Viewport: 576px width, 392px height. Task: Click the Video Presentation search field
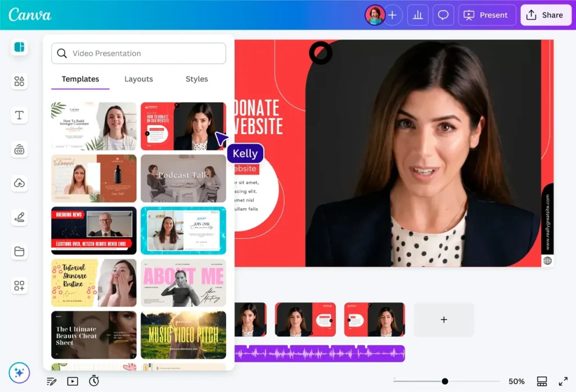[138, 53]
